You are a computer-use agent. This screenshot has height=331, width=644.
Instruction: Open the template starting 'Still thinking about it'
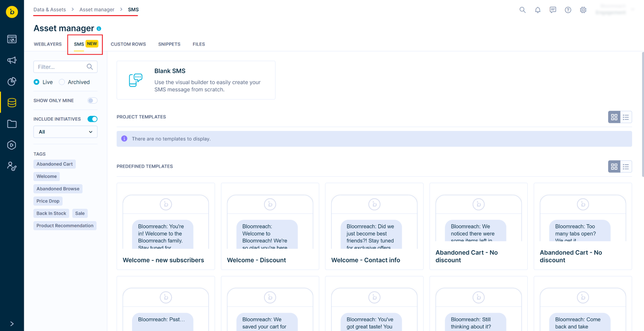click(x=479, y=304)
